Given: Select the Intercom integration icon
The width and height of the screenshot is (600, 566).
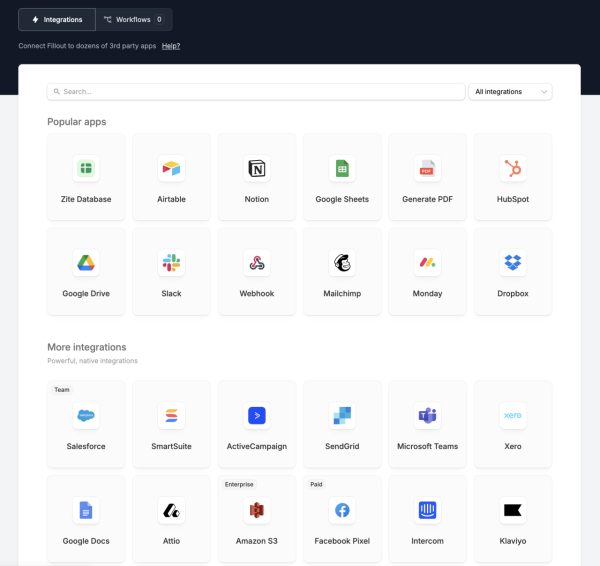Looking at the screenshot, I should [x=427, y=510].
